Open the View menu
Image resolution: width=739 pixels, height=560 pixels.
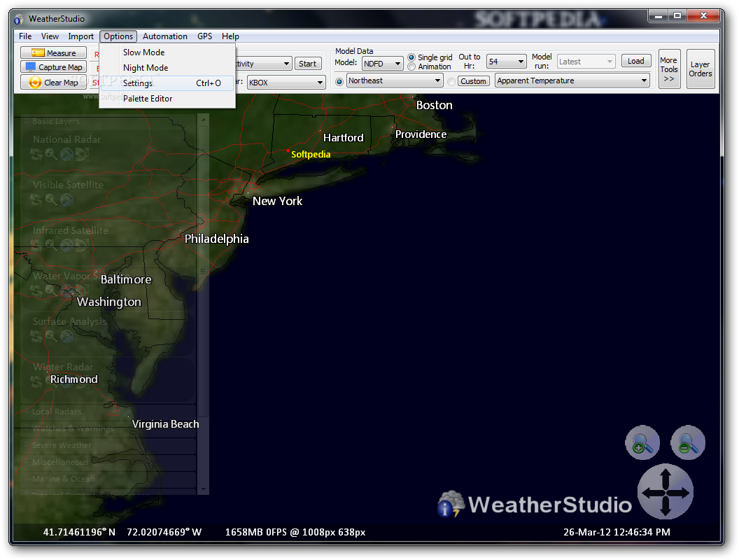tap(50, 36)
